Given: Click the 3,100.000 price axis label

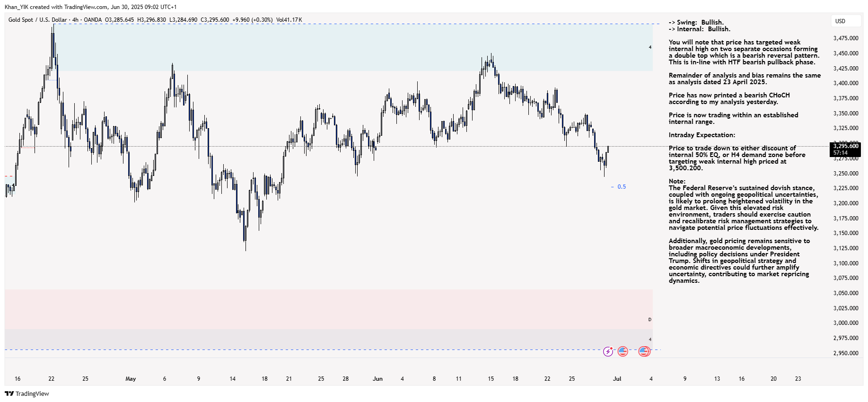Looking at the screenshot, I should 846,263.
